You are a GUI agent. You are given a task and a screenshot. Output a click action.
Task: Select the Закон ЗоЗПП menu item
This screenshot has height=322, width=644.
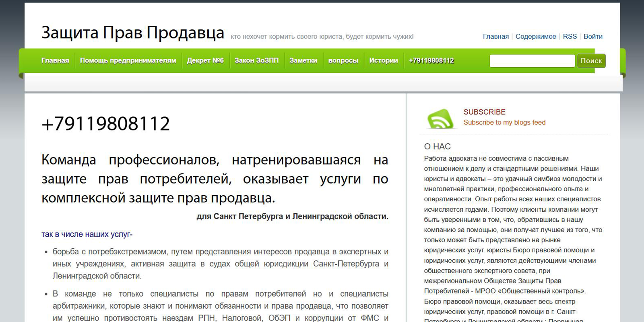256,61
